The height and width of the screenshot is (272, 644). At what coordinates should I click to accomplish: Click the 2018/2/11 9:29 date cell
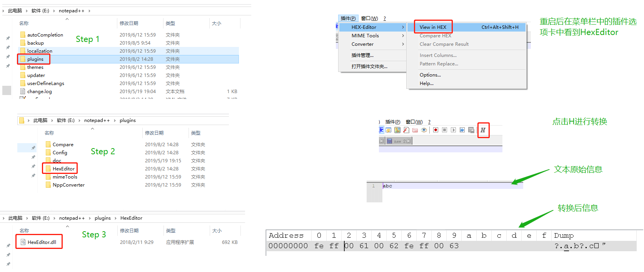(137, 242)
